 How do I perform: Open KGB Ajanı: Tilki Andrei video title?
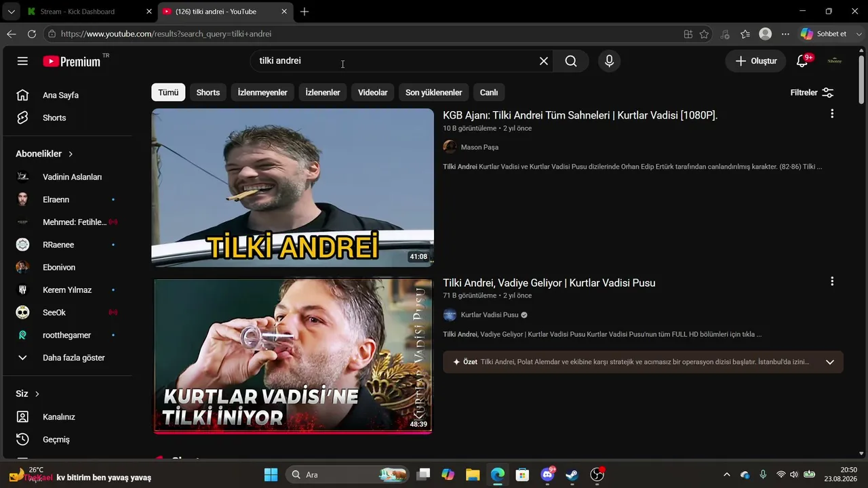pyautogui.click(x=580, y=115)
